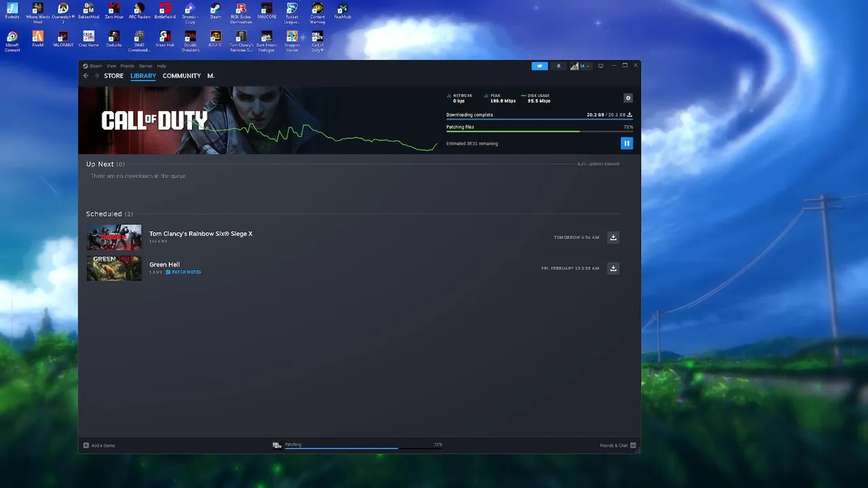868x488 pixels.
Task: Open Content Warning desktop shortcut
Action: point(317,13)
